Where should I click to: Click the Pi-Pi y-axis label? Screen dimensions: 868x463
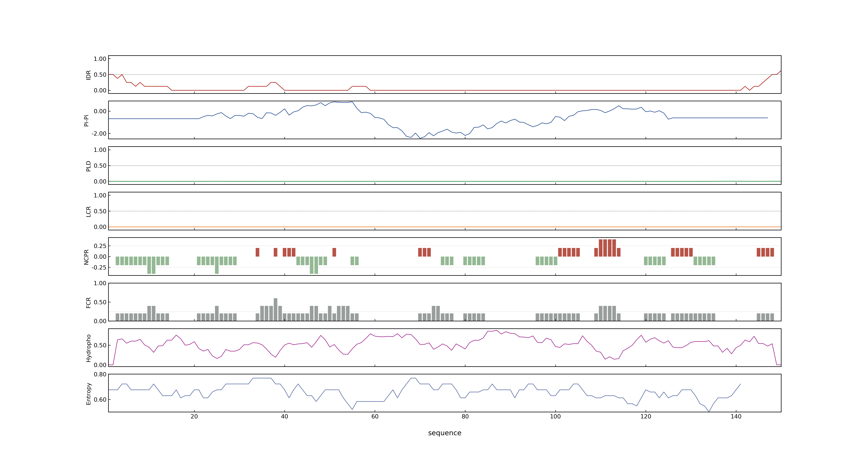click(x=86, y=120)
